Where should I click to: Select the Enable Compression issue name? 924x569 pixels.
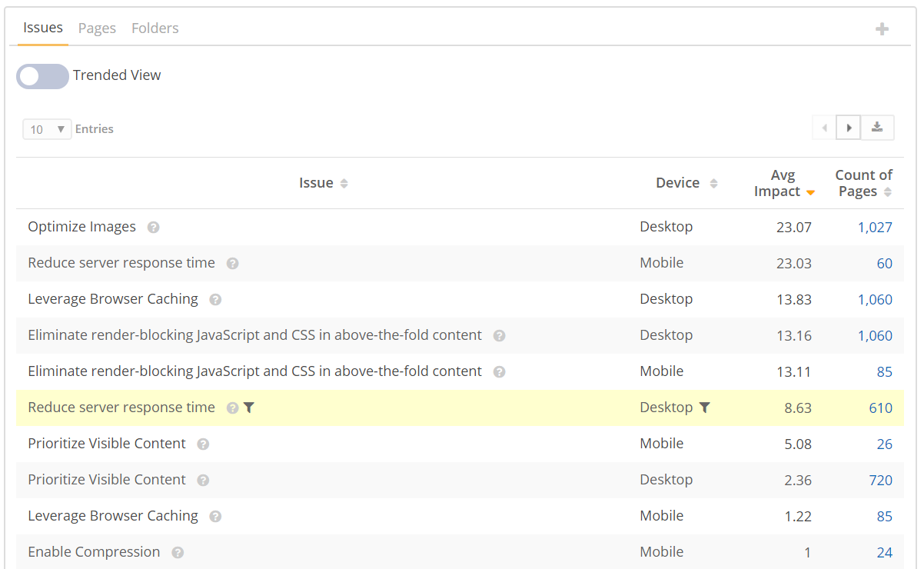click(x=94, y=552)
